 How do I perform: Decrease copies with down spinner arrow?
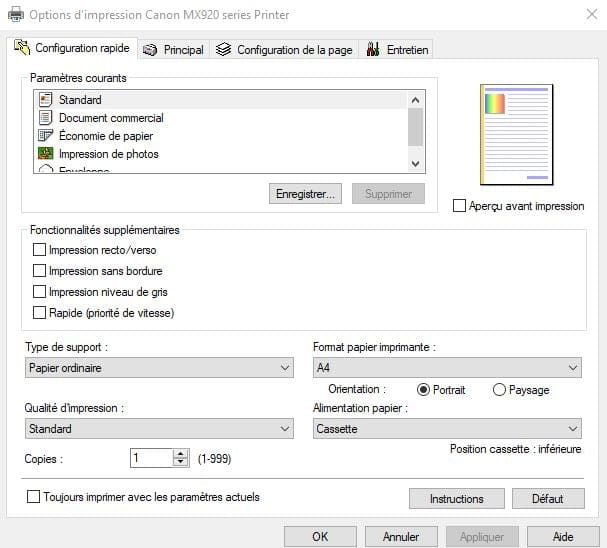click(x=181, y=462)
